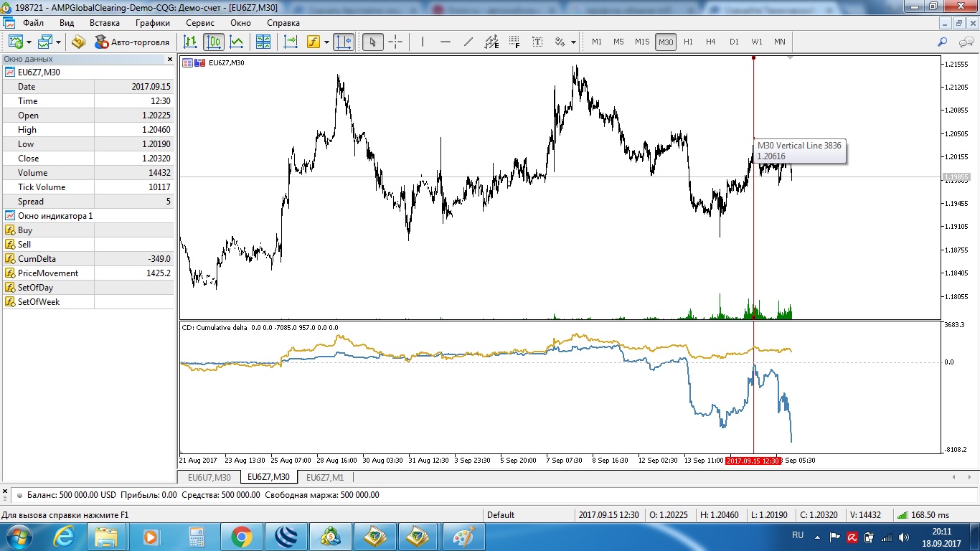Open the Справка menu
980x551 pixels.
283,23
